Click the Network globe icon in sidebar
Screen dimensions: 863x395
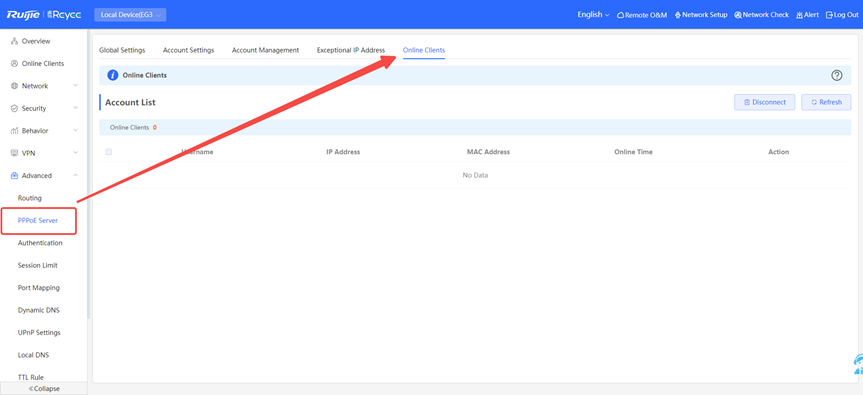click(x=15, y=86)
